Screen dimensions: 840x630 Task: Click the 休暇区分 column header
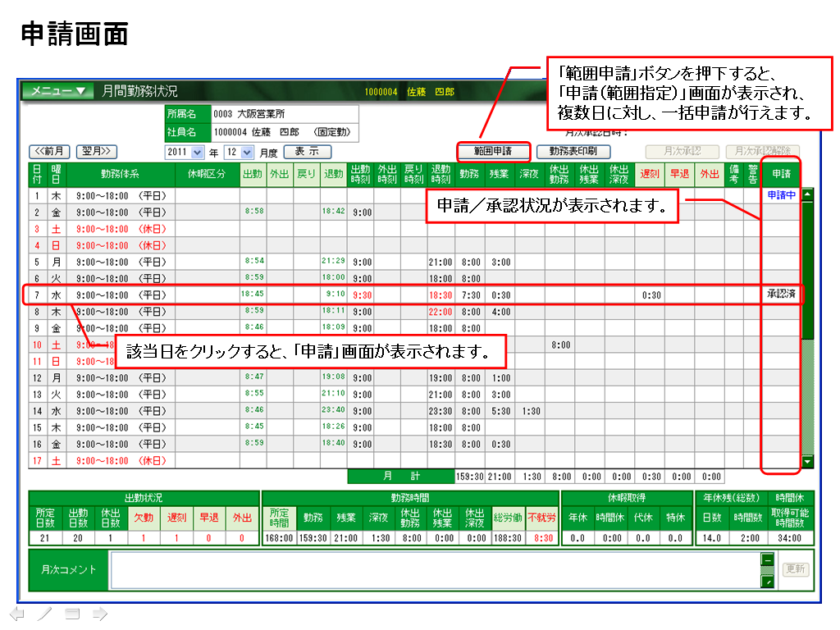click(x=207, y=175)
